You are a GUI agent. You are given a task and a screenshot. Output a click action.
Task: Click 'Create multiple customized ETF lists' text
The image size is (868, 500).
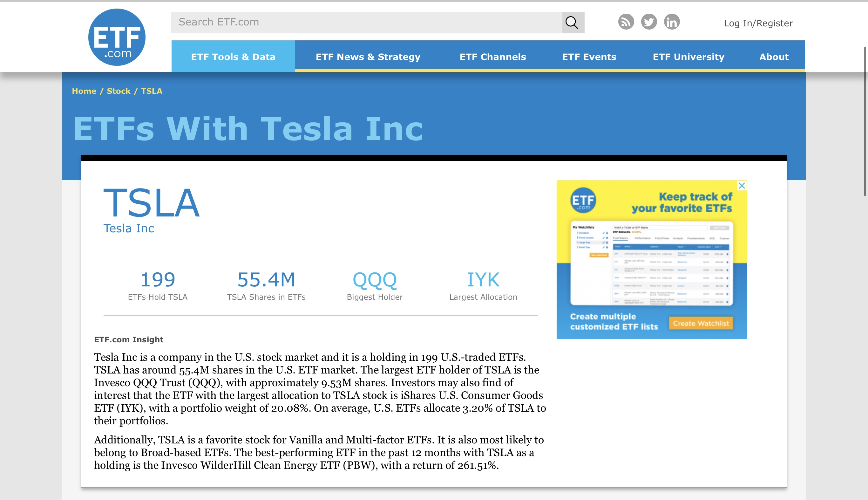pos(614,321)
